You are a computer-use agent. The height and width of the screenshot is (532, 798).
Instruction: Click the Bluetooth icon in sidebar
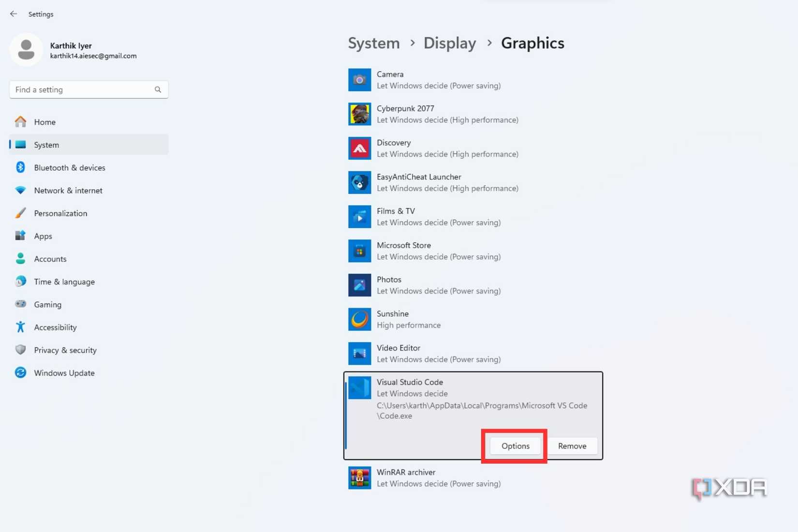[20, 167]
